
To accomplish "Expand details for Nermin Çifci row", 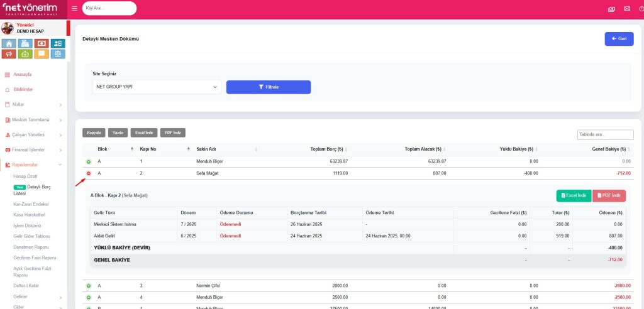I will [89, 286].
